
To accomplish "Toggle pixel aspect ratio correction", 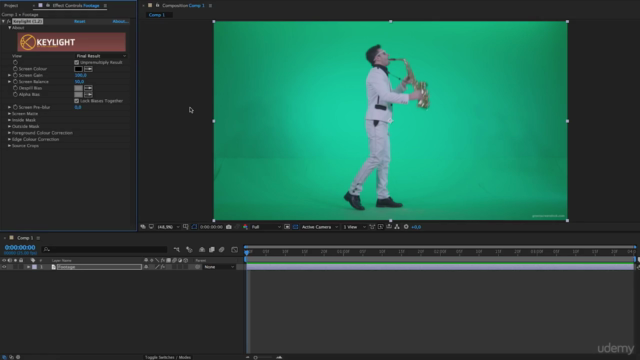I will tap(372, 227).
